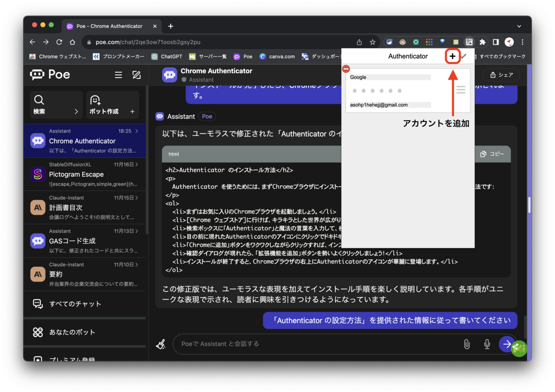Screen dimensions: 555x392
Task: Attach a file using the paperclip icon
Action: 466,344
